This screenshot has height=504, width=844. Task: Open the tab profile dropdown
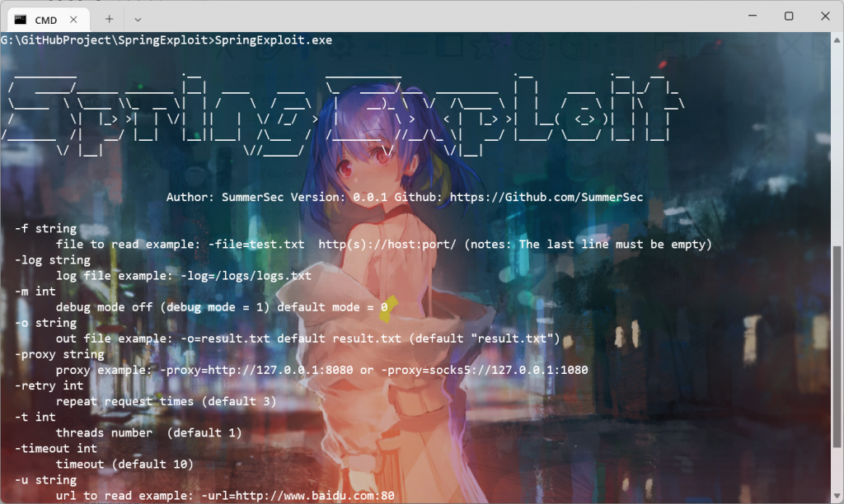(138, 20)
